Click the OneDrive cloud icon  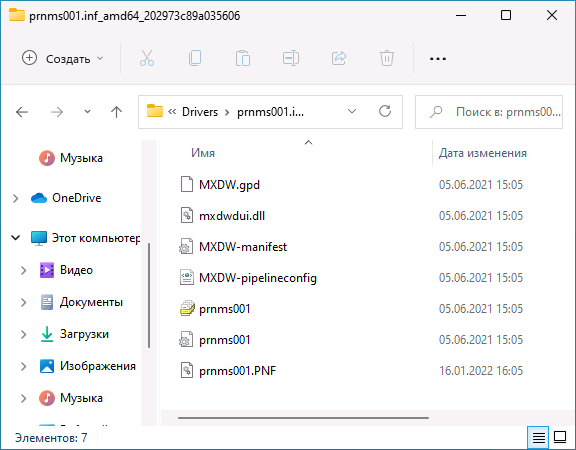[x=39, y=198]
